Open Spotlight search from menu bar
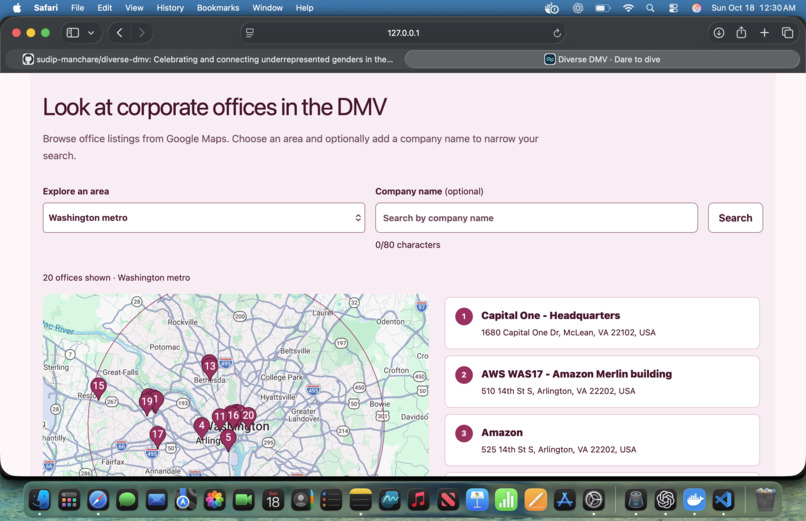Image resolution: width=806 pixels, height=521 pixels. (650, 8)
